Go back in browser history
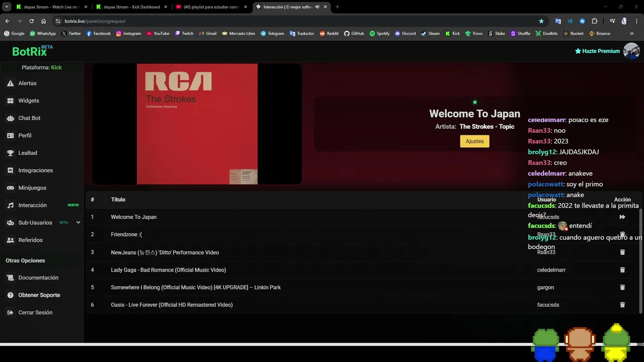The height and width of the screenshot is (362, 644). tap(7, 21)
